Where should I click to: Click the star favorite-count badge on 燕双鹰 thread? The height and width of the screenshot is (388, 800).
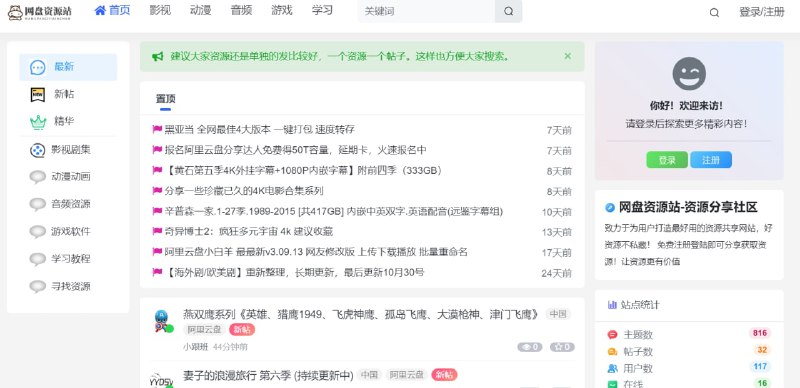(562, 347)
